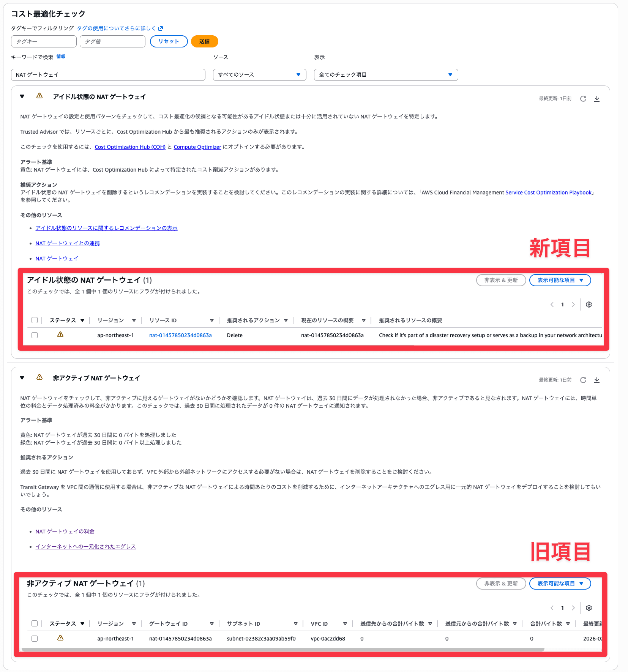Open resource link nat-01457850234d0863a
The height and width of the screenshot is (672, 628).
tap(180, 335)
